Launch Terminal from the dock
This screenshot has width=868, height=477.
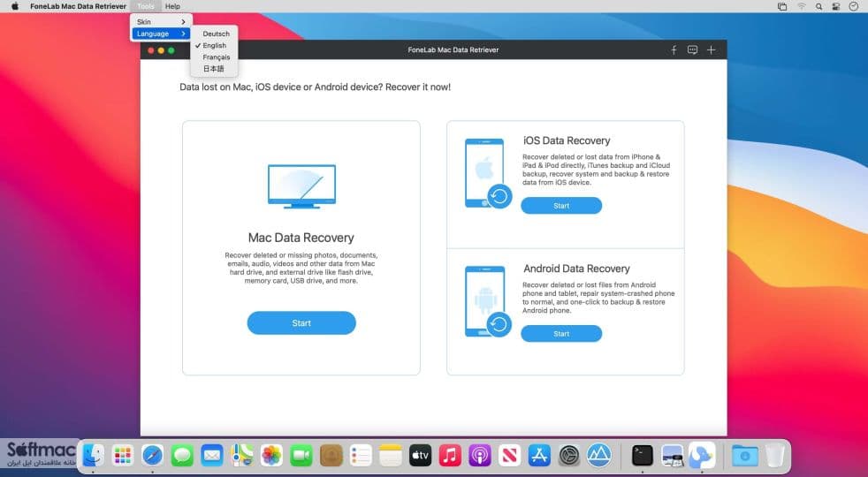point(643,456)
